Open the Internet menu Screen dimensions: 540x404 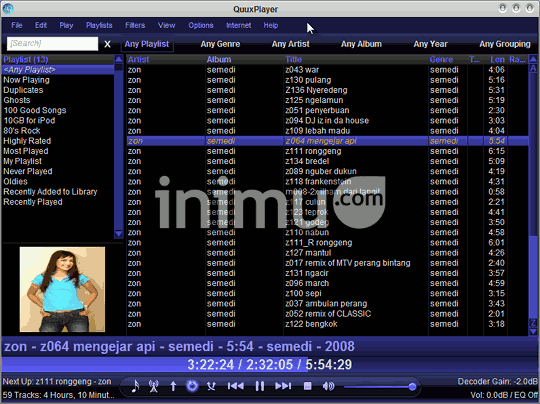tap(238, 25)
